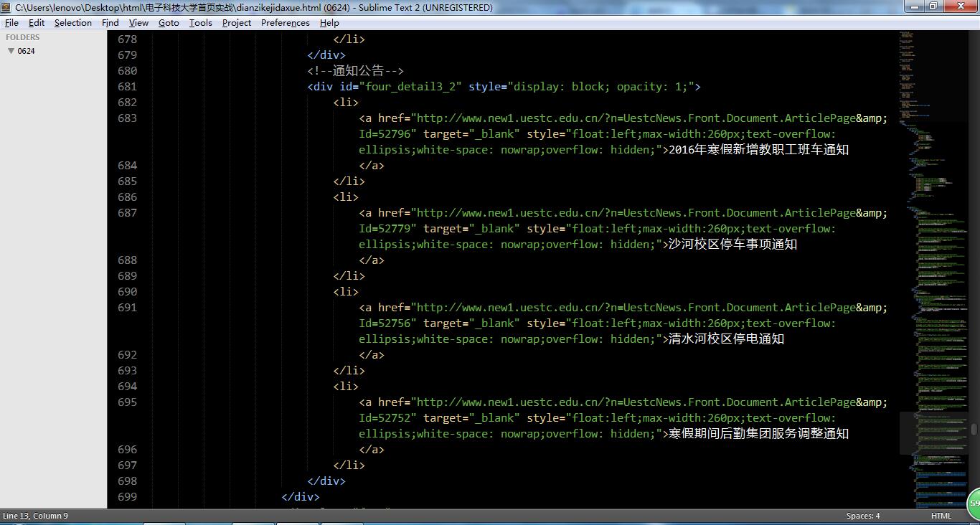Image resolution: width=980 pixels, height=525 pixels.
Task: Click the text 寒假期间后勤集团服务调整通知
Action: [758, 434]
